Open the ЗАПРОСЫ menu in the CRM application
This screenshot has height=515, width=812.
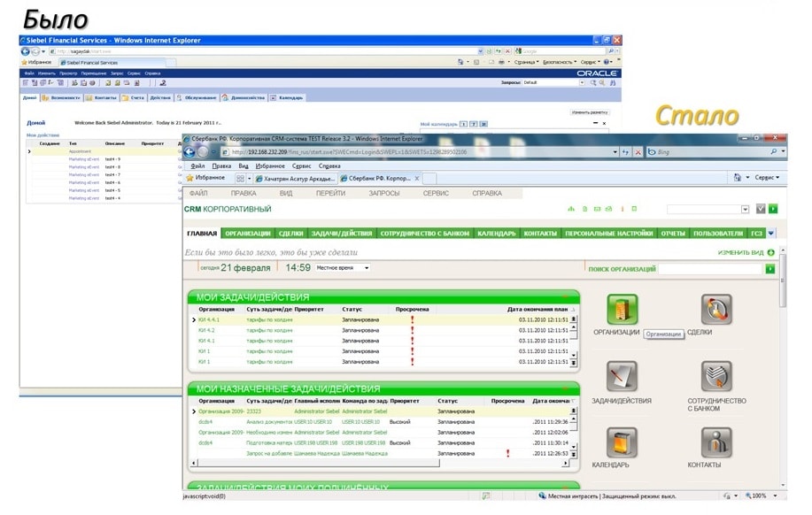pos(383,193)
